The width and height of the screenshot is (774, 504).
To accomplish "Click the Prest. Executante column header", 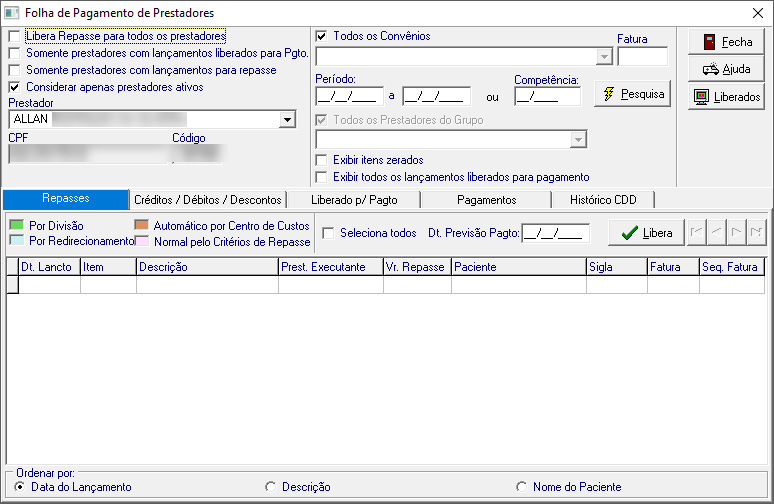I will tap(331, 267).
